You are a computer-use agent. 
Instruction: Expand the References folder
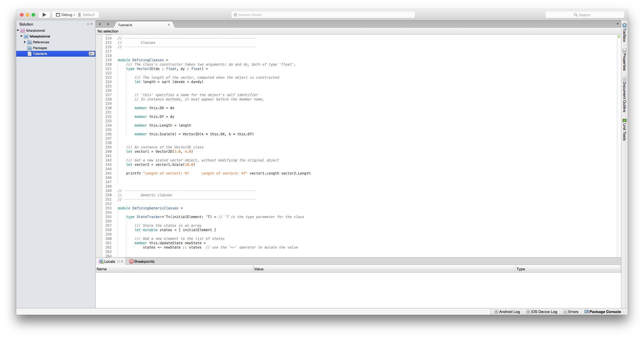25,42
